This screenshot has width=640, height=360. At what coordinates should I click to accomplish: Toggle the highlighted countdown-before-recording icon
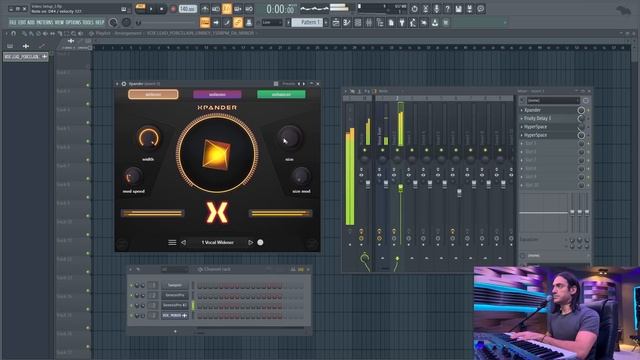pos(227,9)
